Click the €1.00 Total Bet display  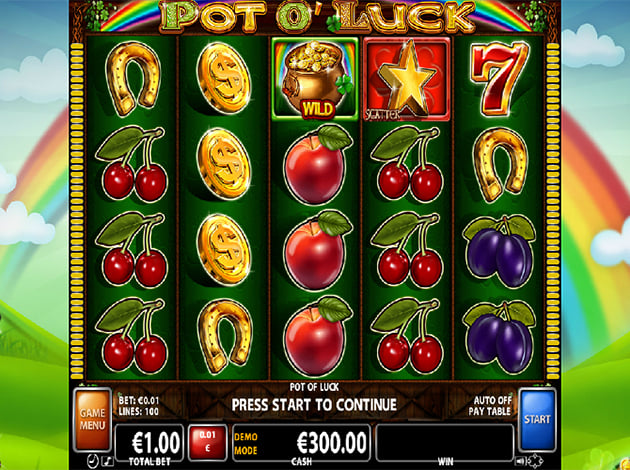coord(149,443)
